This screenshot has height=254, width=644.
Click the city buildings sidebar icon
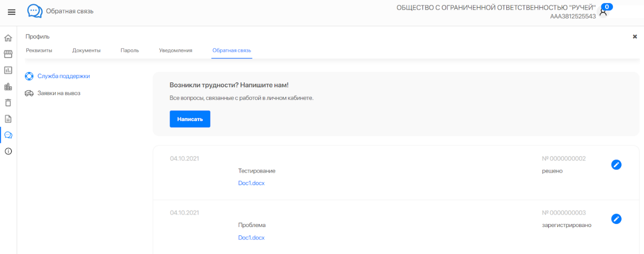click(8, 86)
